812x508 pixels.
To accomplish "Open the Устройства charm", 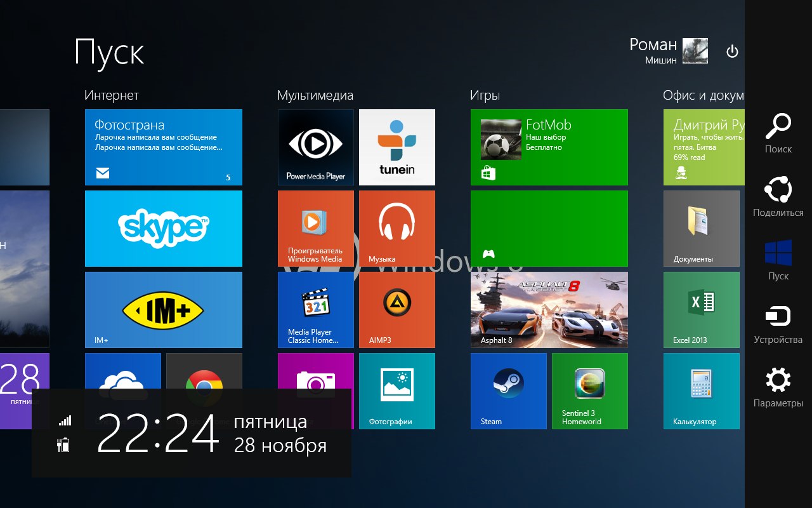I will 778,323.
